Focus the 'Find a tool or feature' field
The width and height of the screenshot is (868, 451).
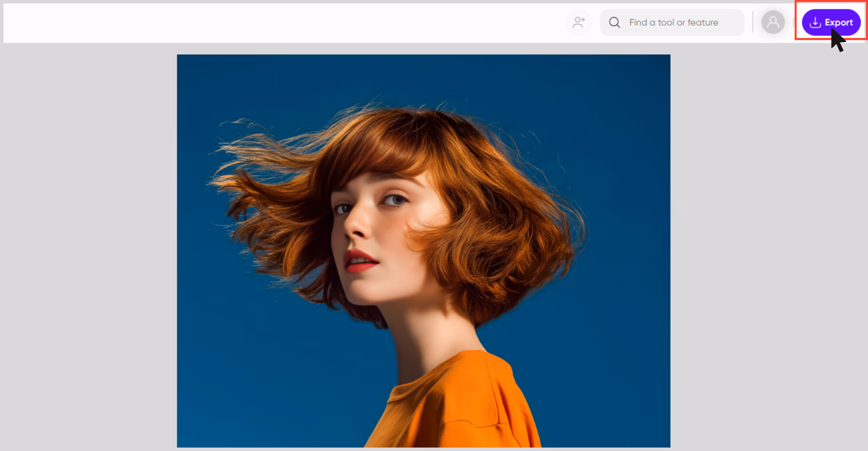coord(672,22)
